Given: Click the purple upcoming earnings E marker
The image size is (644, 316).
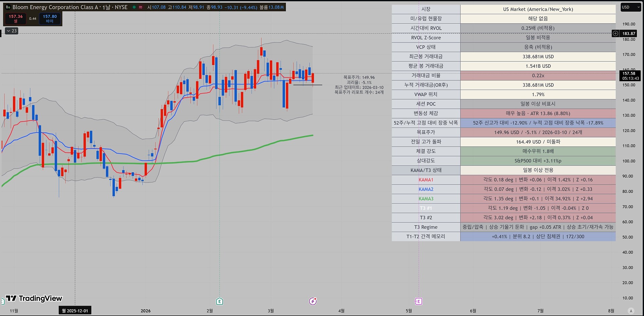Looking at the screenshot, I should [x=418, y=301].
